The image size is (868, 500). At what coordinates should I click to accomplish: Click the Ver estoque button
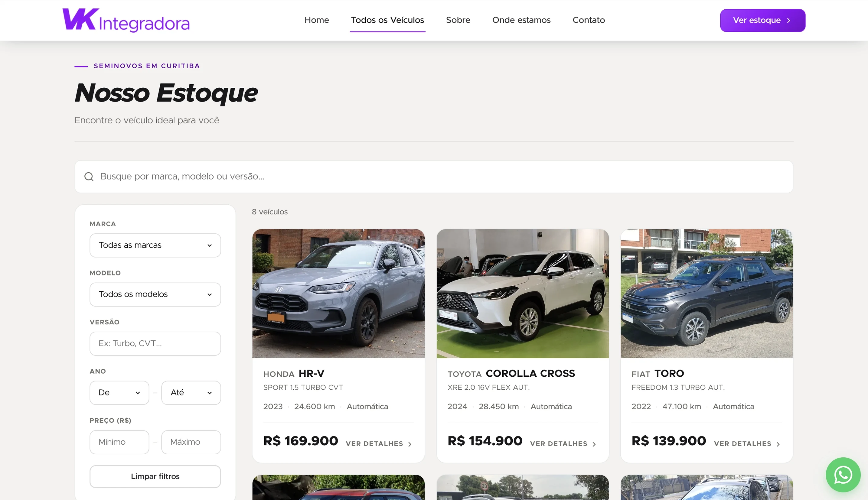[x=762, y=21]
